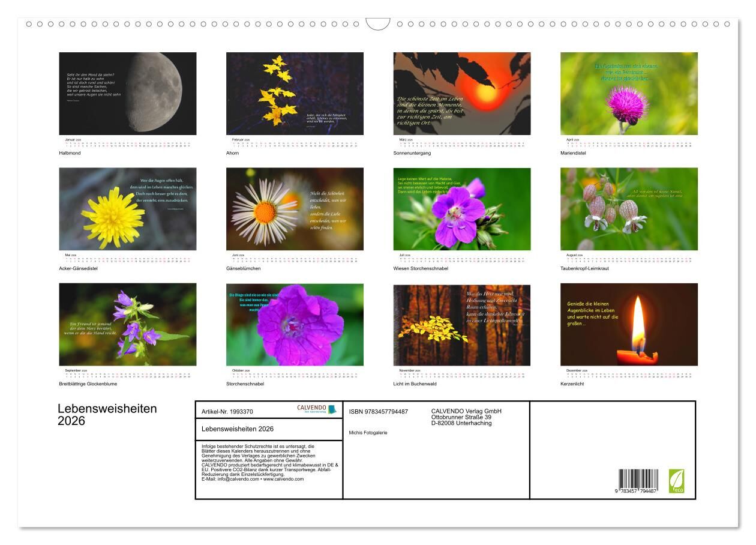Click the Acker-Gänsedistel yellow flower image
Image resolution: width=756 pixels, height=545 pixels.
[128, 209]
